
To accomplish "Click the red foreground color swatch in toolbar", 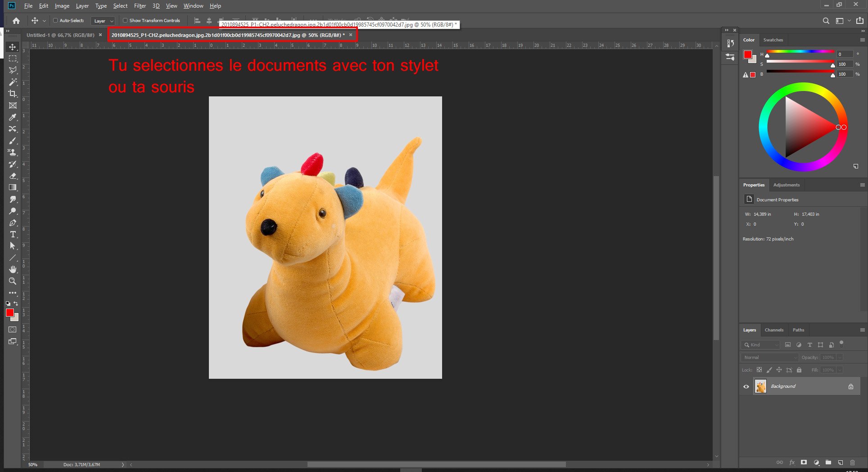I will (10, 313).
